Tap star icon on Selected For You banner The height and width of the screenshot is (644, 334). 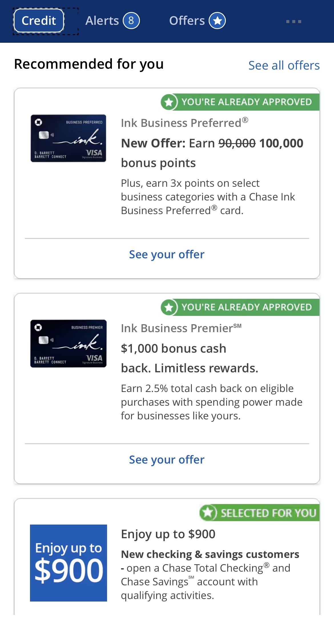[208, 513]
